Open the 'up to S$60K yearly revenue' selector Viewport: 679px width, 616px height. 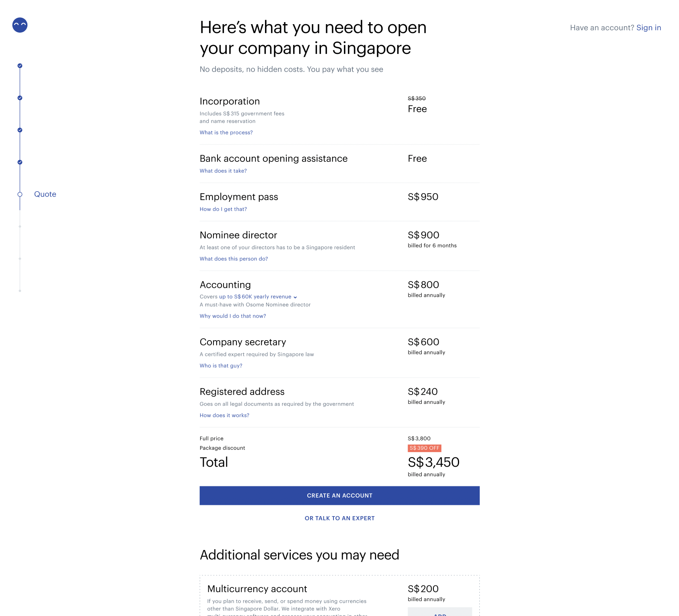click(255, 297)
